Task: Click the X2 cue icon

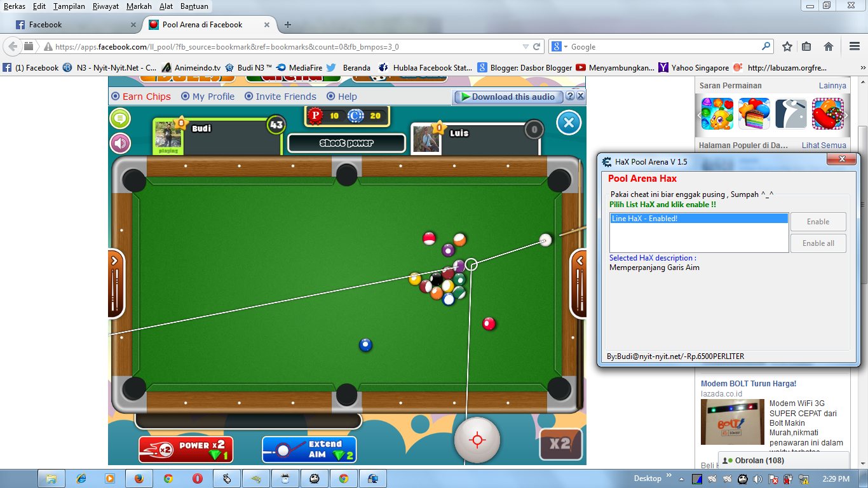Action: [560, 444]
